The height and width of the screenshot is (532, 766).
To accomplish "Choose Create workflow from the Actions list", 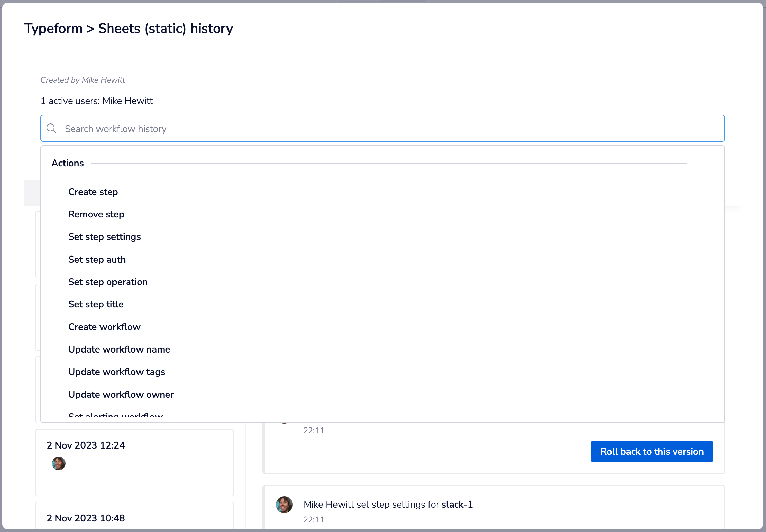I will click(104, 327).
